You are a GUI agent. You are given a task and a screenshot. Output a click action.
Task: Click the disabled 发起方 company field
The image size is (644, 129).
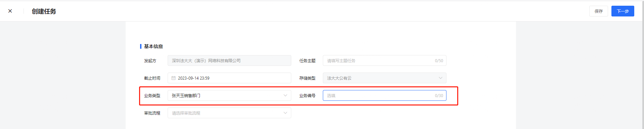(x=229, y=60)
